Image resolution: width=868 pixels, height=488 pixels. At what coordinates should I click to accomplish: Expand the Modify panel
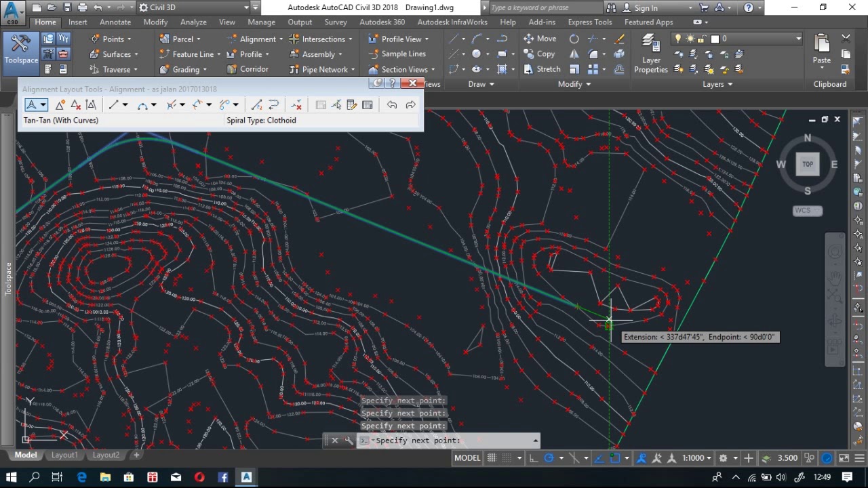574,84
